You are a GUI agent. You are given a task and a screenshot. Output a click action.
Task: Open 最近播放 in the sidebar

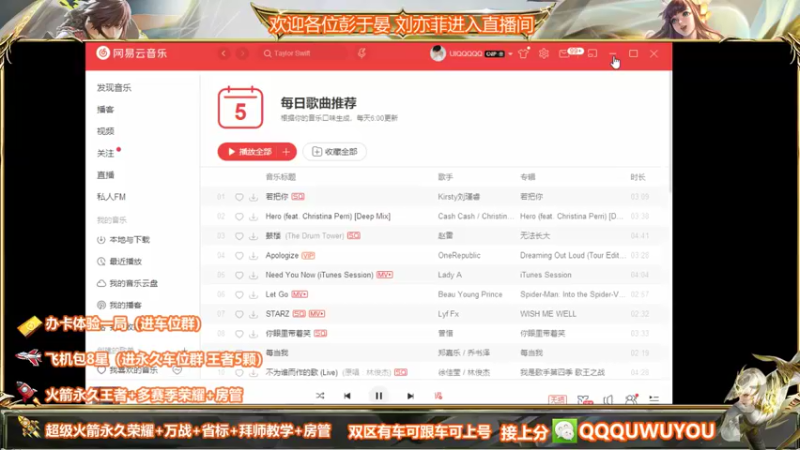[119, 261]
